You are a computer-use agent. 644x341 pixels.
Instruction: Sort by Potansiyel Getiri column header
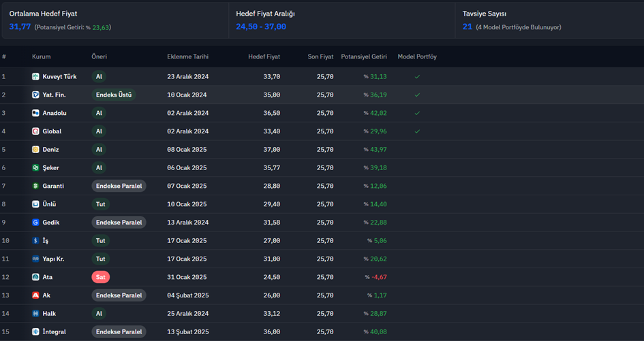[364, 56]
